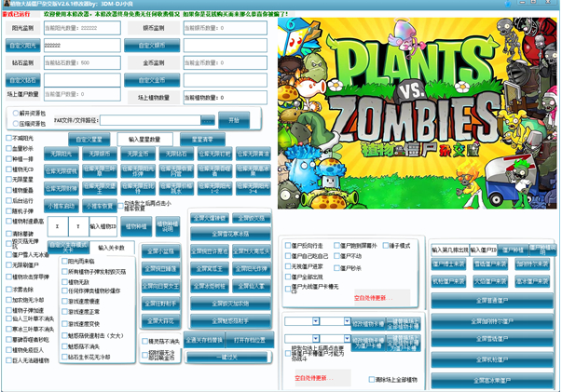Click the 打开存档位置 button
This screenshot has height=392, width=562.
click(x=250, y=340)
